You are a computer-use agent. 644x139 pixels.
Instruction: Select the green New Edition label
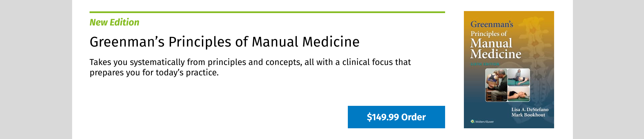pos(114,22)
